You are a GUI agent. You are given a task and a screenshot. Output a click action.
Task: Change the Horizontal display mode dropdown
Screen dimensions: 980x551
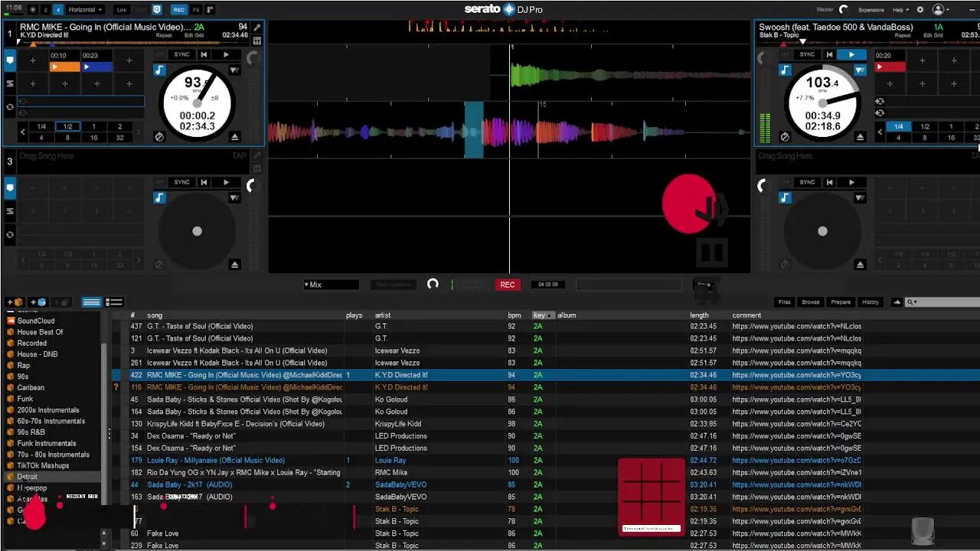point(84,10)
